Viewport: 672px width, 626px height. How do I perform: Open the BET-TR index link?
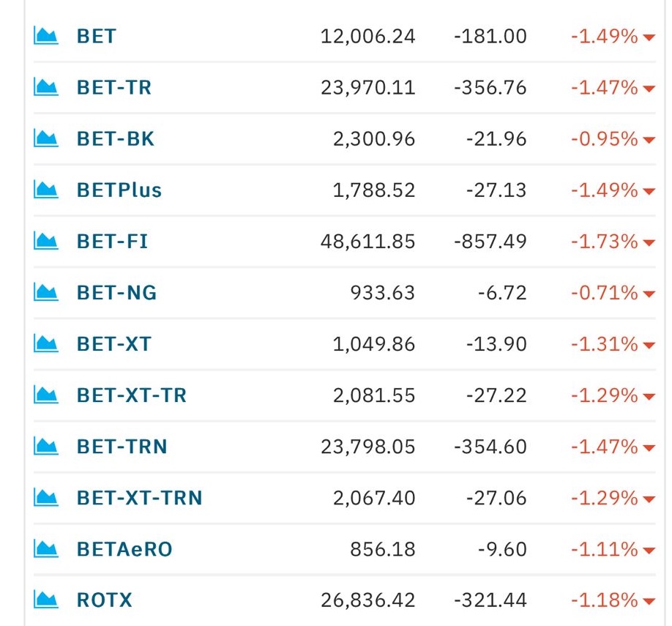(114, 87)
